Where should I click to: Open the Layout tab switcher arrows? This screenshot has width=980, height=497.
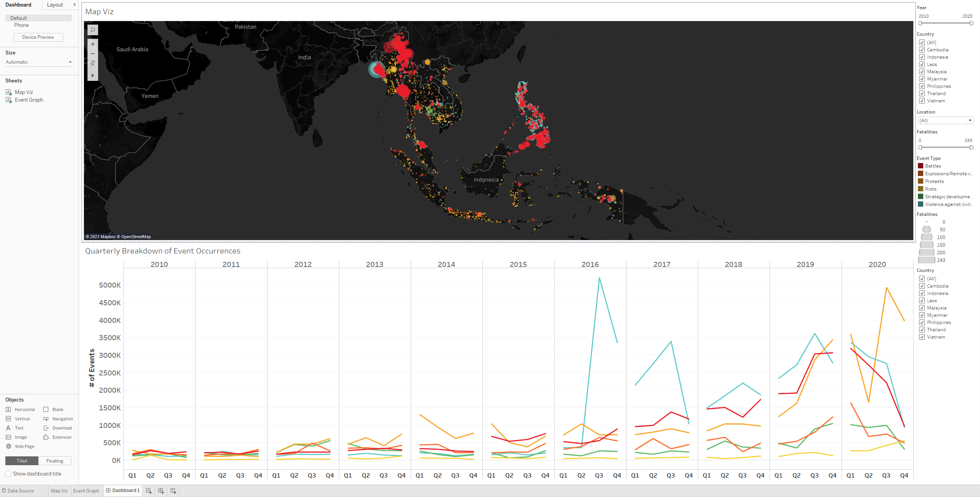[74, 5]
